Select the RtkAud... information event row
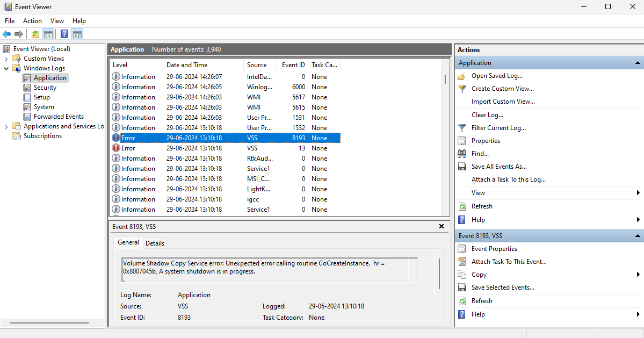 (x=226, y=159)
